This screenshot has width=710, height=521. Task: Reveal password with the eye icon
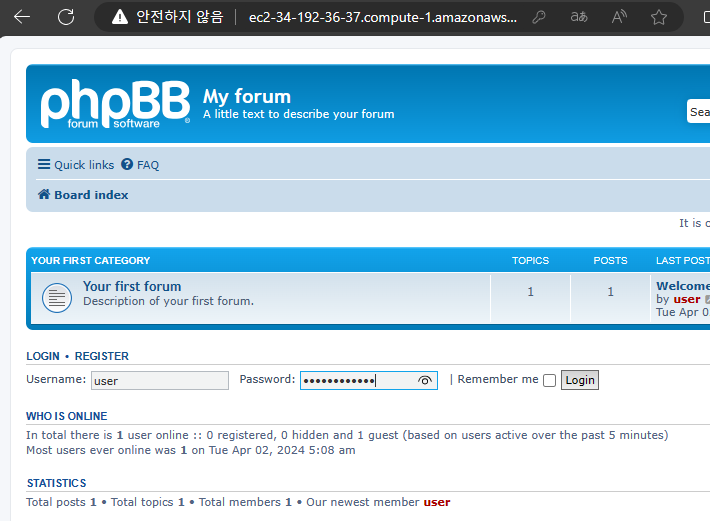click(x=424, y=381)
